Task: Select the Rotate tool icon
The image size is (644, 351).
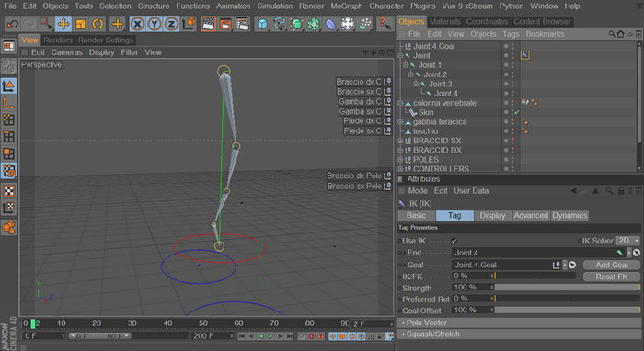Action: click(98, 24)
